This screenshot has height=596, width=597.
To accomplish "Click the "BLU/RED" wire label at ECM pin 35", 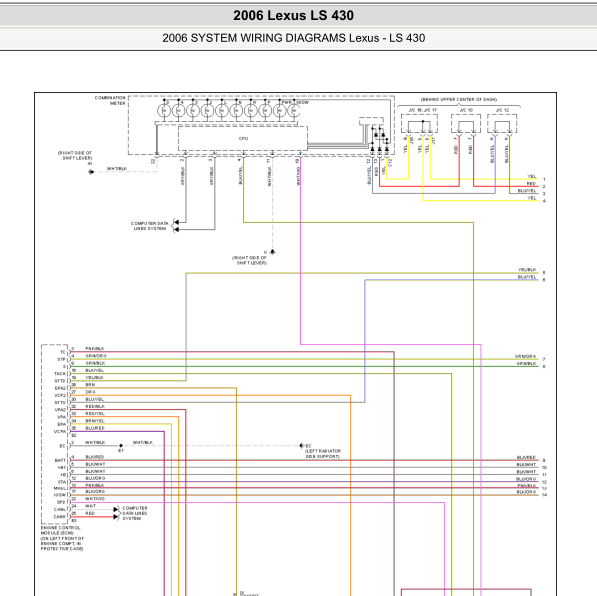I will (x=95, y=428).
